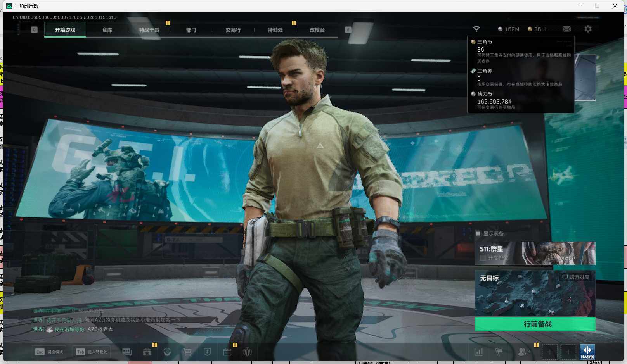
Task: Open the statistics bar chart icon
Action: coord(479,352)
